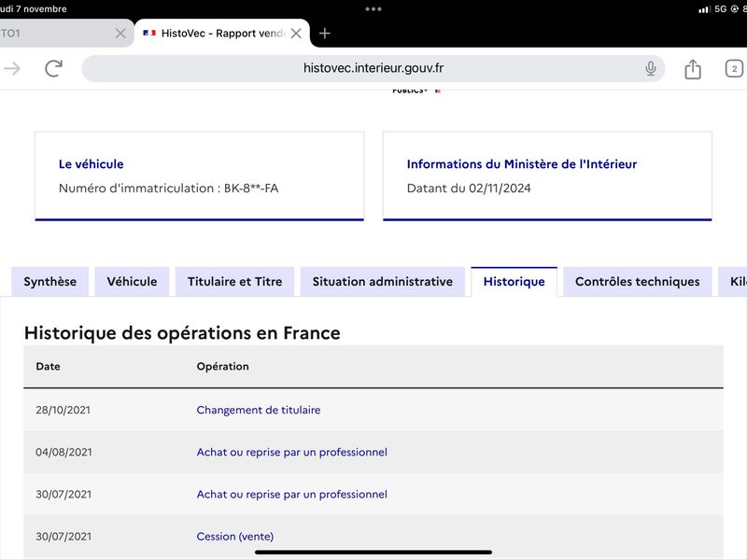The image size is (747, 560).
Task: Open the Contrôles techniques tab
Action: pos(638,282)
